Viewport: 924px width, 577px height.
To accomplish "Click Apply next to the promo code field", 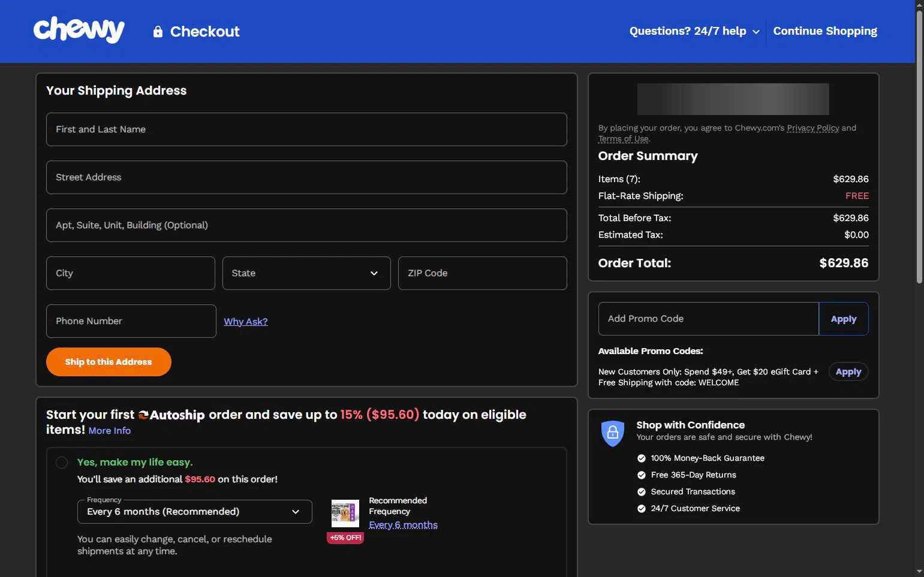I will 843,319.
